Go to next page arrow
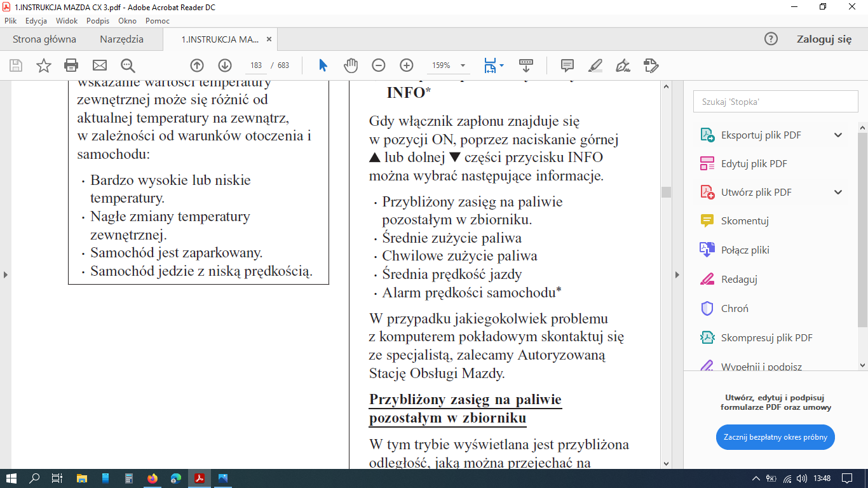This screenshot has width=868, height=488. tap(225, 65)
